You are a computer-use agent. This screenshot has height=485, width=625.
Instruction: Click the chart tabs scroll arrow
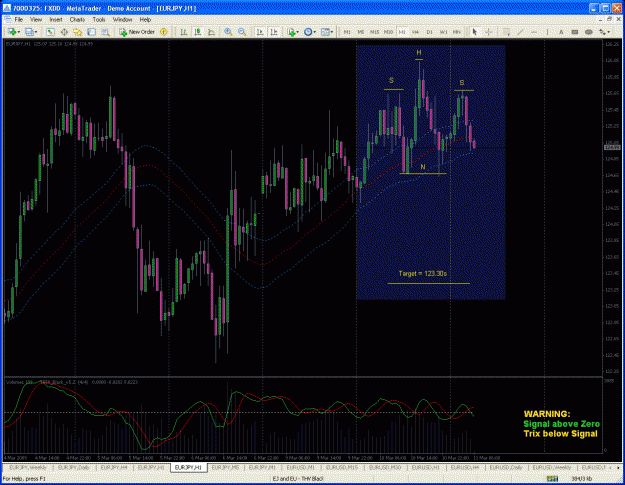click(618, 467)
